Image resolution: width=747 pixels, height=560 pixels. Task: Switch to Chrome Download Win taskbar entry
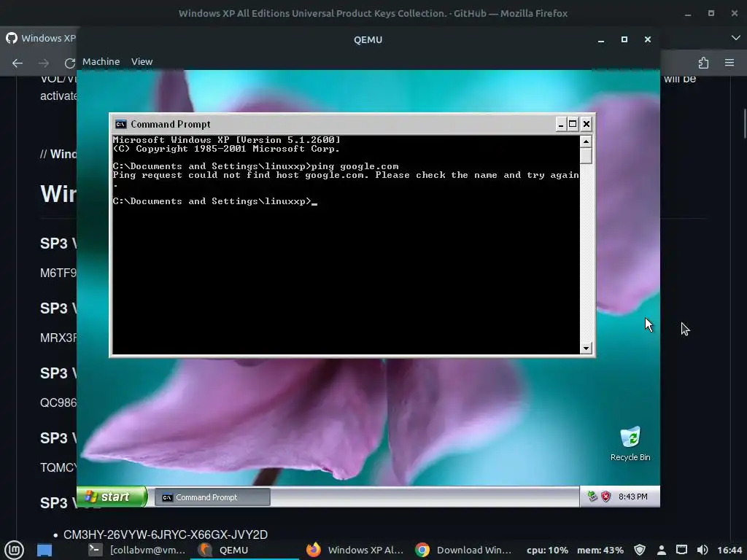(463, 550)
